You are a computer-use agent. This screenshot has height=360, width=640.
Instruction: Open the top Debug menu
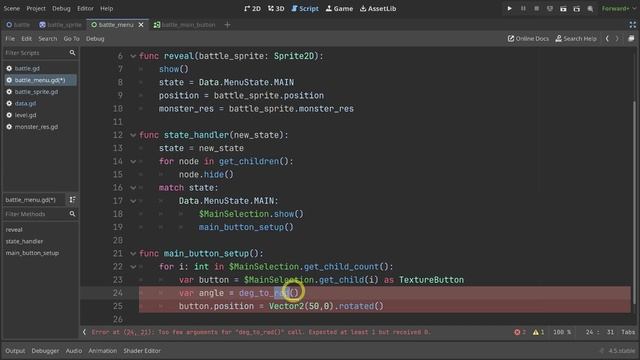pyautogui.click(x=61, y=9)
